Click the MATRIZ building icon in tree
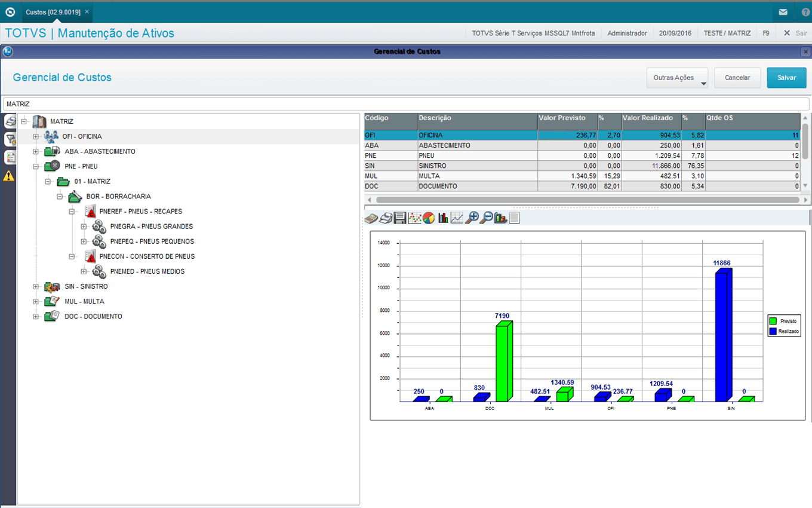Viewport: 812px width, 508px height. (x=39, y=121)
